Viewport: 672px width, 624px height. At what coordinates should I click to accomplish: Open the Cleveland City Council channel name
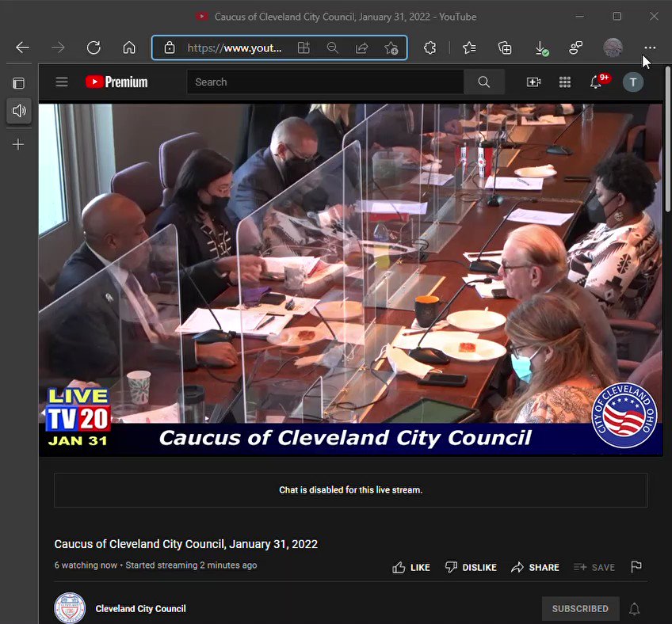(140, 609)
